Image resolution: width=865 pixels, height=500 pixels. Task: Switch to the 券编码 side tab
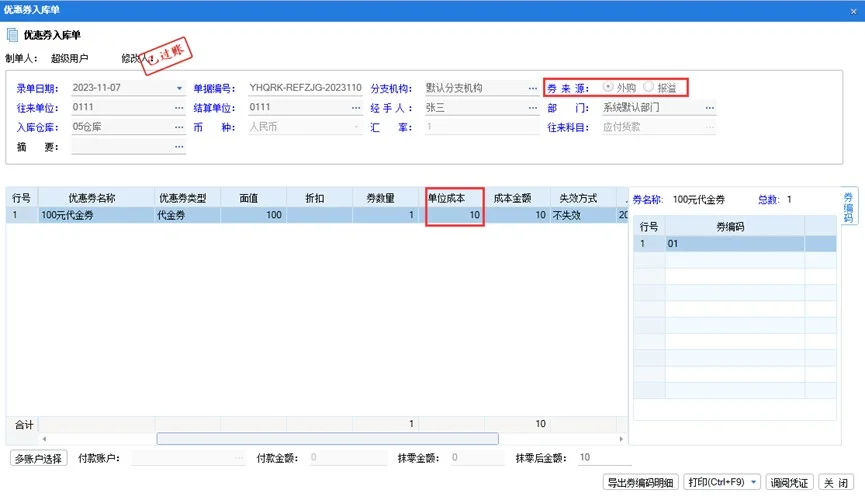[848, 208]
